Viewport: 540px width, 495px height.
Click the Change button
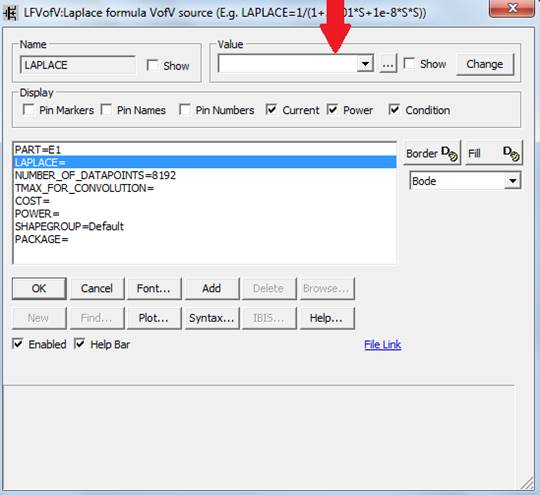click(485, 64)
